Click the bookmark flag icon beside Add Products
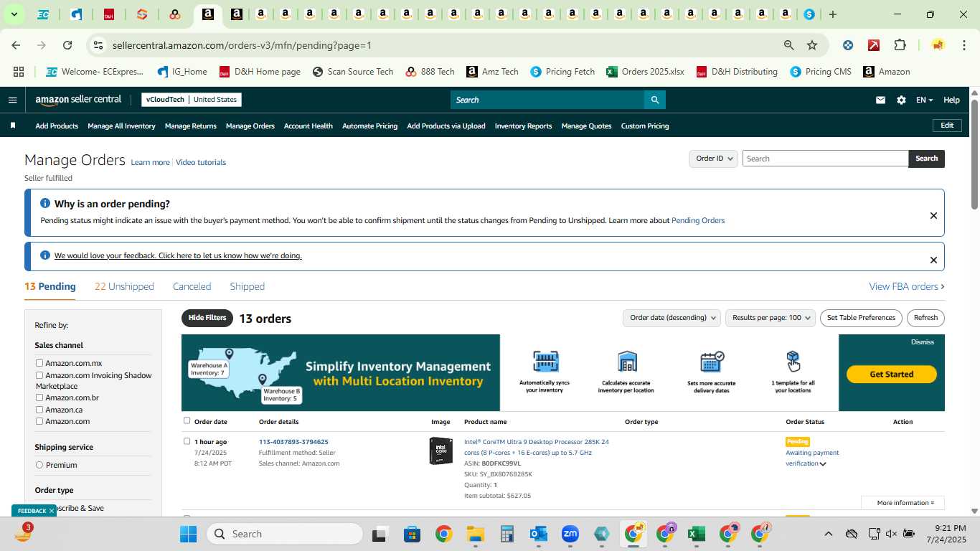This screenshot has width=980, height=551. tap(13, 126)
